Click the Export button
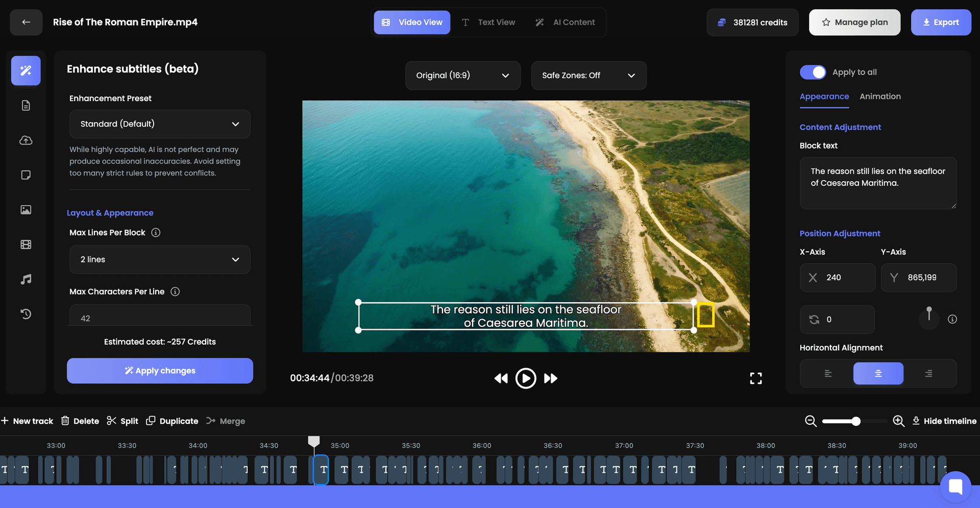This screenshot has width=980, height=508. click(941, 22)
